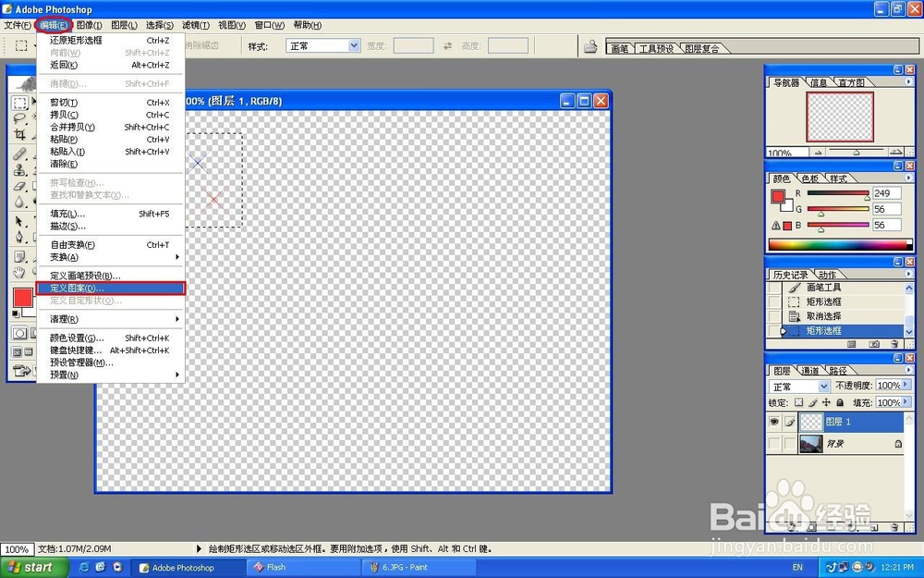Viewport: 924px width, 578px height.
Task: Select the Lasso tool
Action: (20, 118)
